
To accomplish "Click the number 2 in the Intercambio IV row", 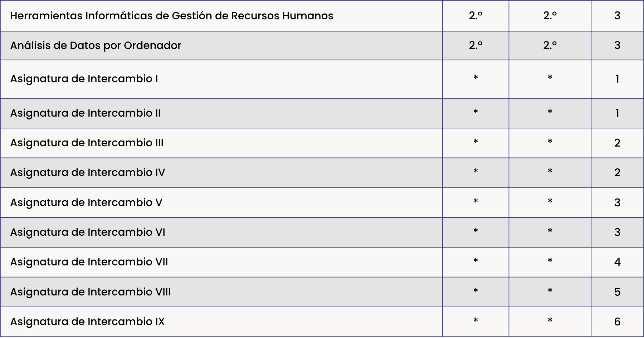I will pos(617,172).
